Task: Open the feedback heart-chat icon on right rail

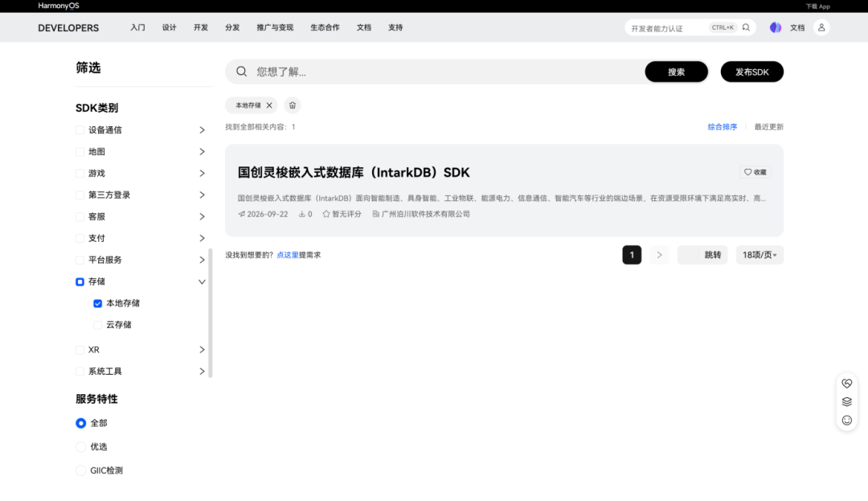Action: [846, 383]
